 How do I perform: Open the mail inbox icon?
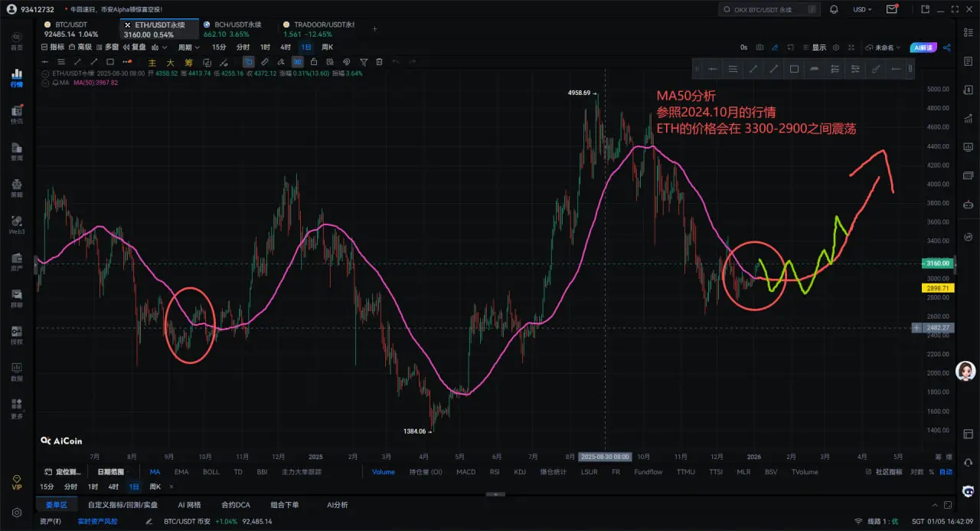tap(892, 9)
